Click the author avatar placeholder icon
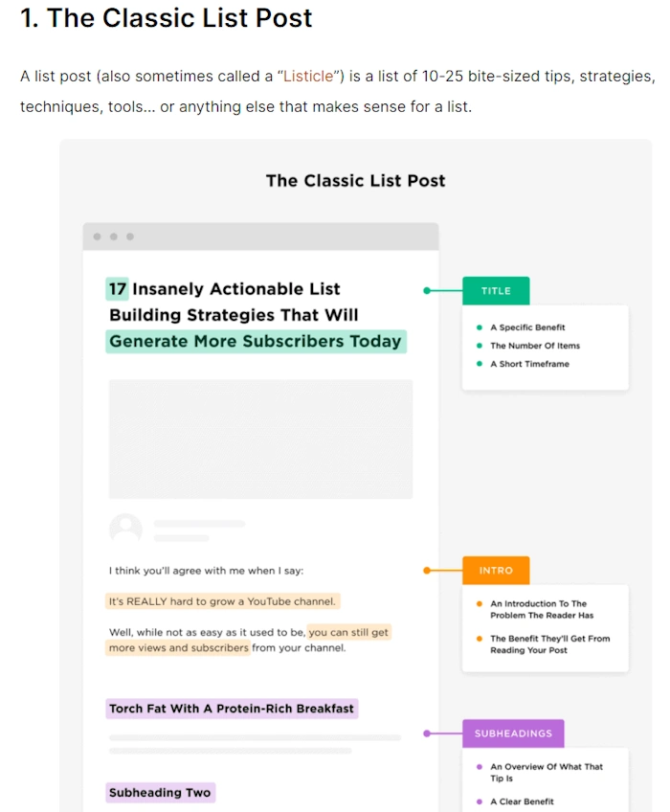Image resolution: width=670 pixels, height=812 pixels. click(x=125, y=529)
